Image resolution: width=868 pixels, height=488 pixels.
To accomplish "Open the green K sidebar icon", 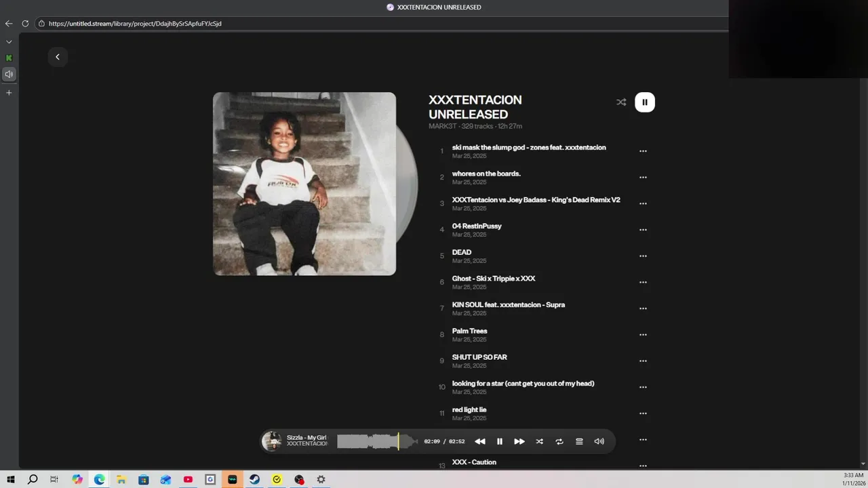I will point(9,58).
